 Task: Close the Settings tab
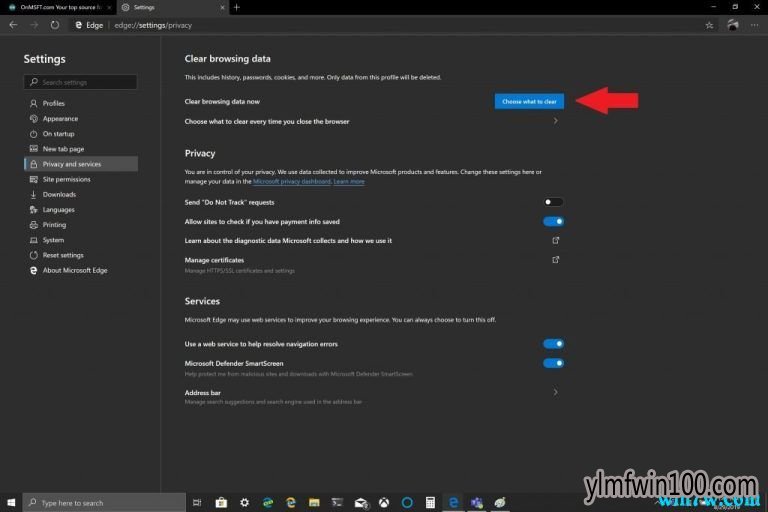pyautogui.click(x=222, y=7)
